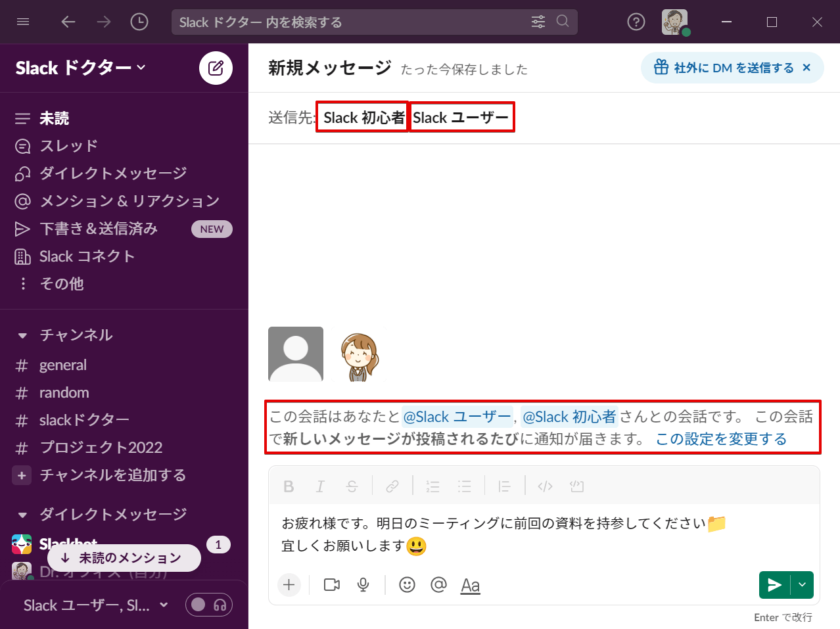This screenshot has width=840, height=629.
Task: Jump to 未読のメンション
Action: click(124, 557)
